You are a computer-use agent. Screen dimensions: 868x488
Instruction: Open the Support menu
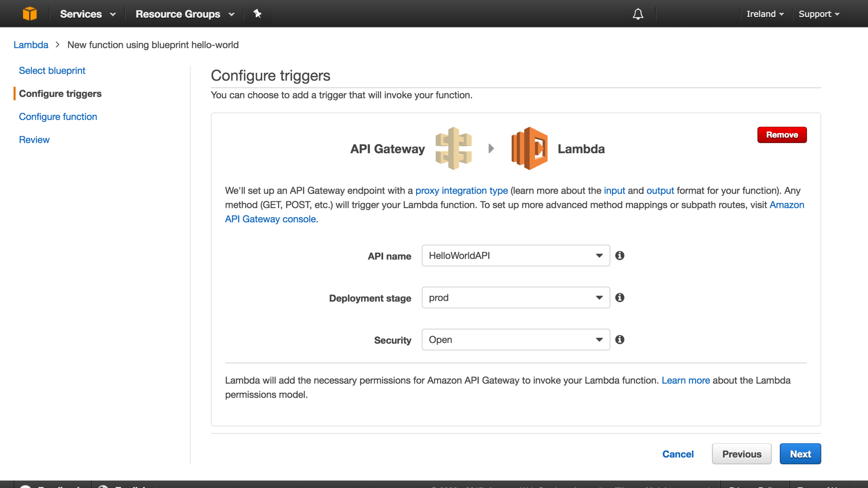click(x=818, y=14)
